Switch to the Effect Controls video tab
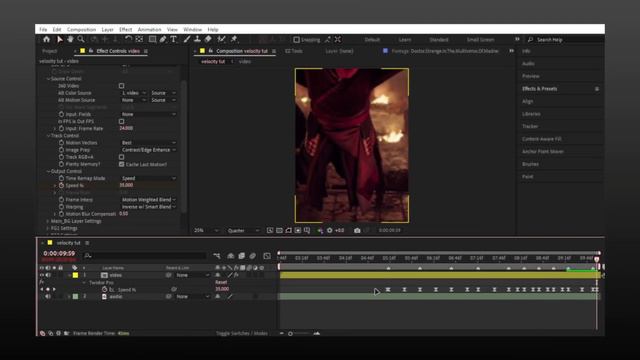 point(118,51)
